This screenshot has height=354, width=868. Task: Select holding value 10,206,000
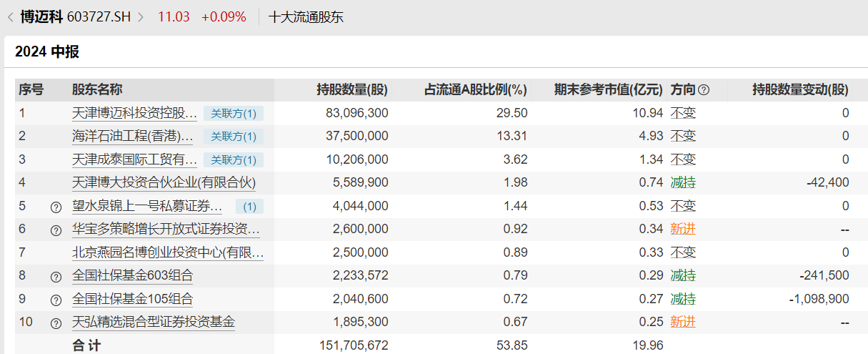click(356, 159)
